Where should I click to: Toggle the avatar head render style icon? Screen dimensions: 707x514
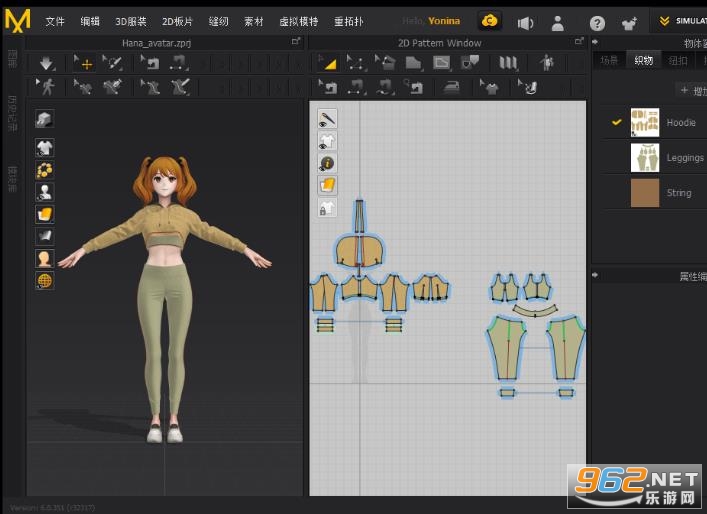click(x=45, y=259)
